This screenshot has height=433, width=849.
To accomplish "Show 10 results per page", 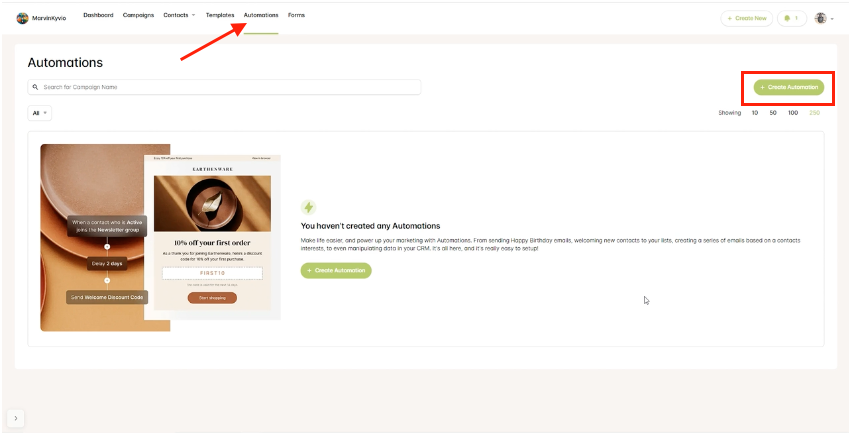I will tap(755, 113).
